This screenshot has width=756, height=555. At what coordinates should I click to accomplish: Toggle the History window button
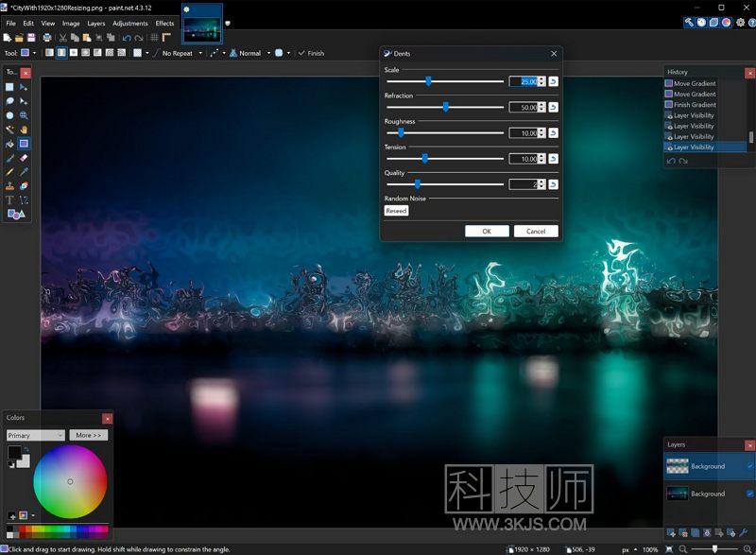tap(701, 23)
